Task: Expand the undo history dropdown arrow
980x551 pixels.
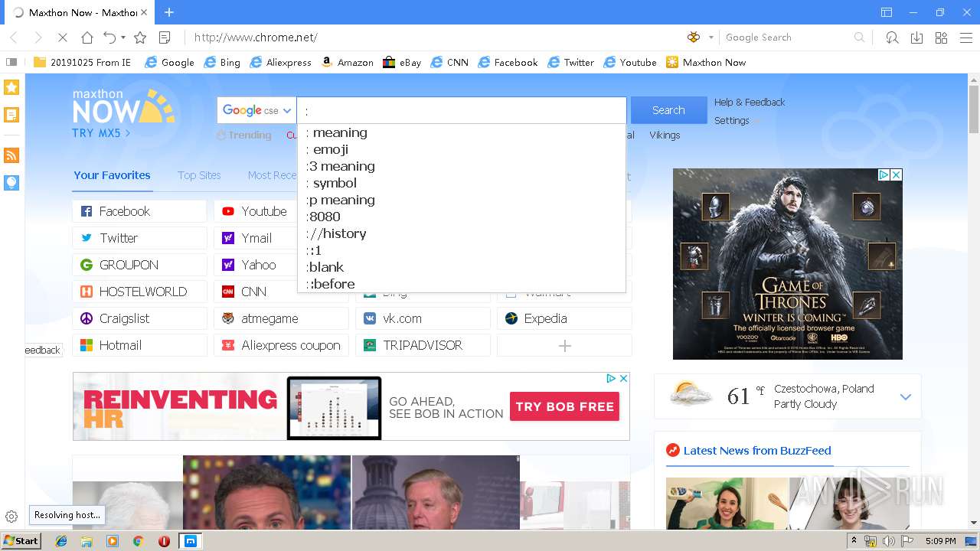Action: 122,37
